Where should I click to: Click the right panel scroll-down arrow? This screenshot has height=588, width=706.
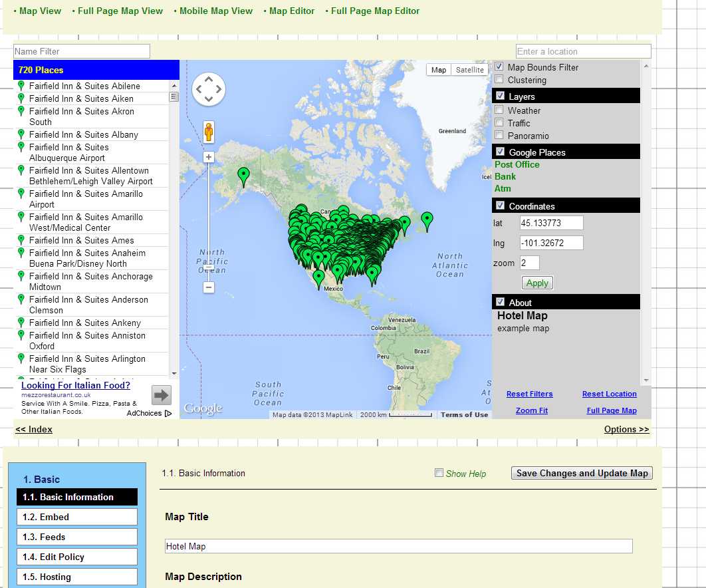click(646, 380)
